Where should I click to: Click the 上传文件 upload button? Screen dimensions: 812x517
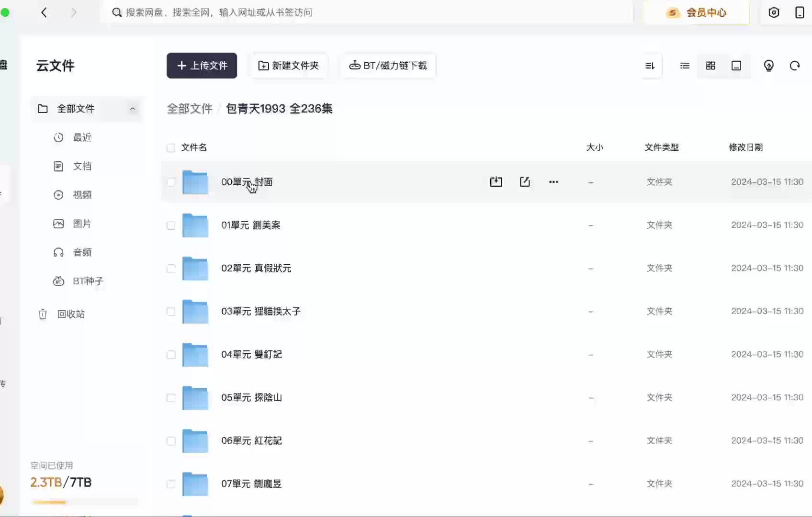tap(202, 66)
